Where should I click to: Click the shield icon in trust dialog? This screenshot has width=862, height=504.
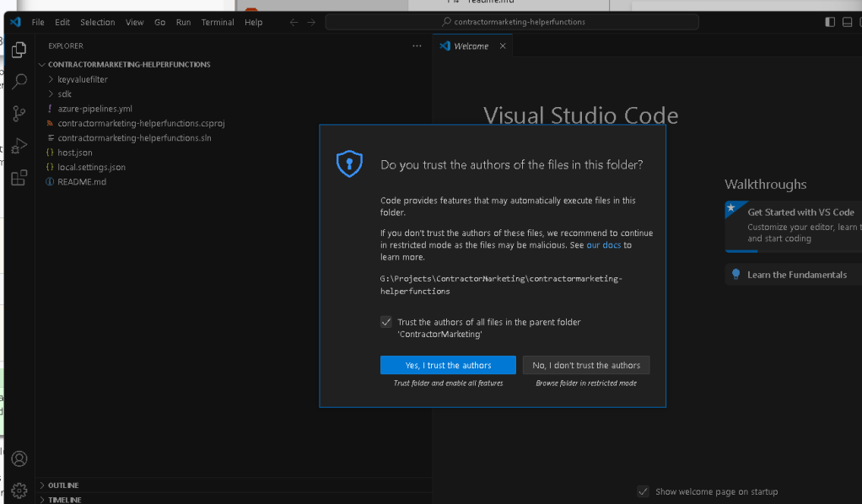pyautogui.click(x=350, y=164)
